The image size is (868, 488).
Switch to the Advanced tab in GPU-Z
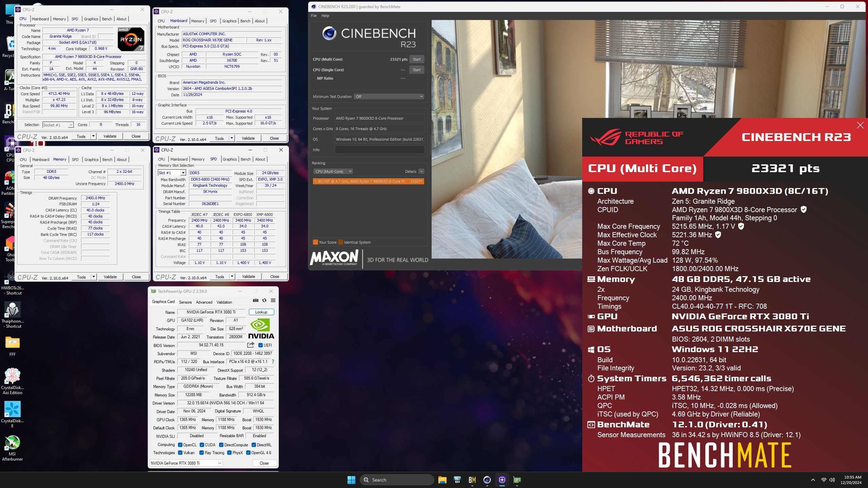pos(204,302)
